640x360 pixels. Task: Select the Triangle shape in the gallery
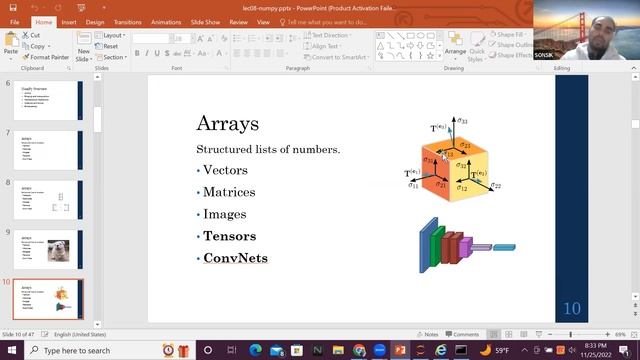(x=380, y=46)
